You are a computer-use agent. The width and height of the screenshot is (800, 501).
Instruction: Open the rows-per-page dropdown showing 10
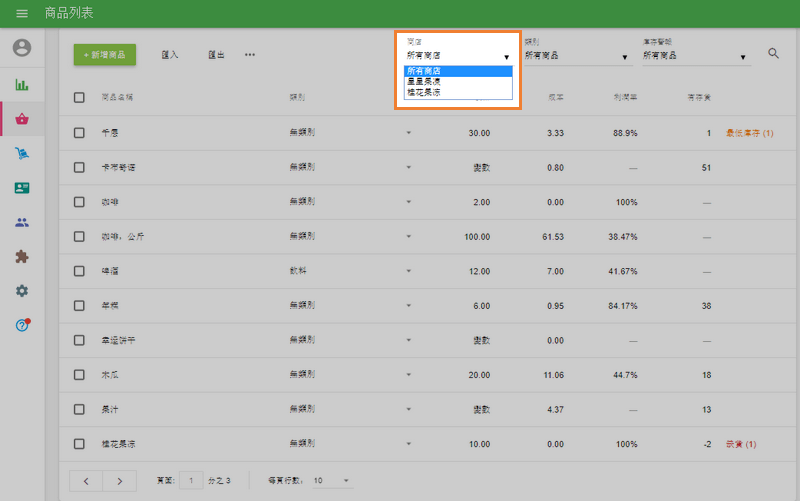332,481
